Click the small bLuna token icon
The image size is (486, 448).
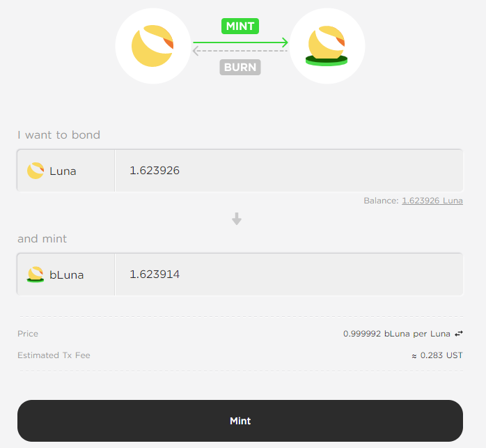[36, 275]
